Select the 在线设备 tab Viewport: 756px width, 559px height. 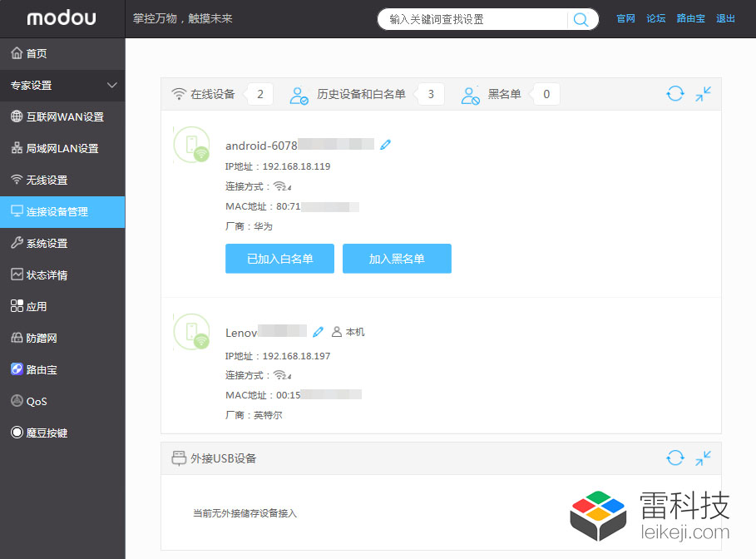pos(212,94)
